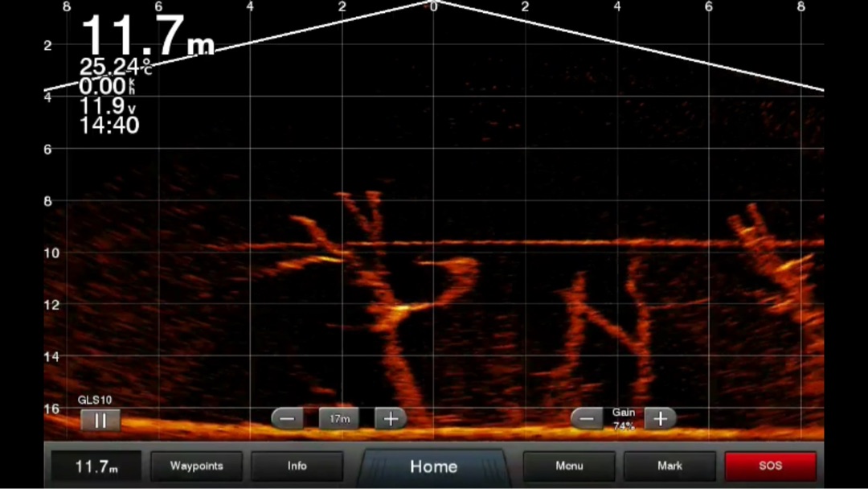868x489 pixels.
Task: Pause the GLS10 sonar feed
Action: (x=100, y=420)
